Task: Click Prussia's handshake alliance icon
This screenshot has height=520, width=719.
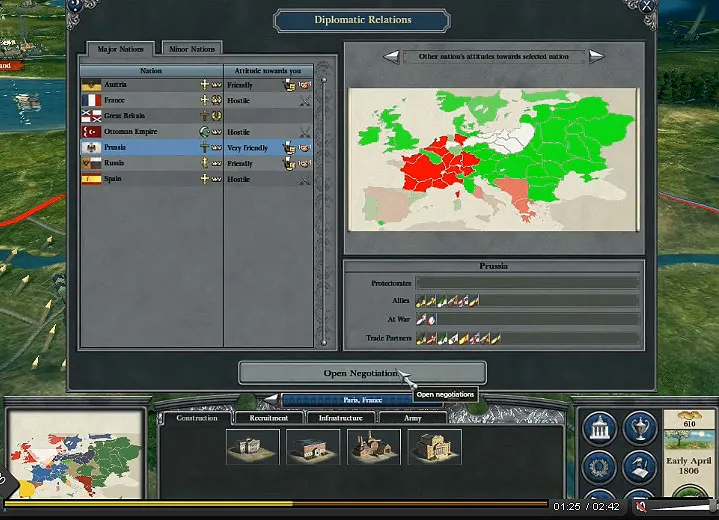Action: click(x=304, y=148)
